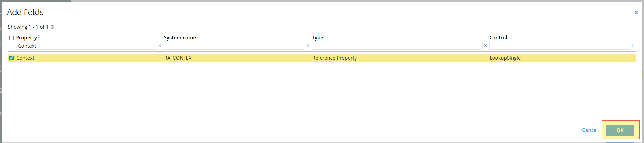This screenshot has height=143, width=644.
Task: Toggle the select-all Property checkbox
Action: 12,38
